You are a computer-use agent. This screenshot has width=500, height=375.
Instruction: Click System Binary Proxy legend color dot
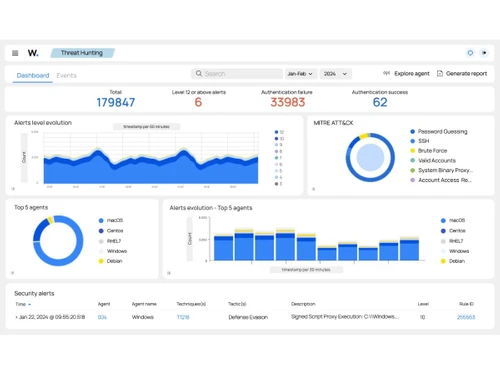[413, 170]
